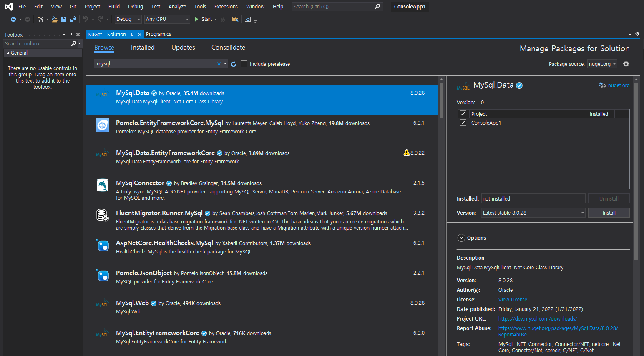The image size is (644, 356).
Task: Open the Build menu
Action: point(114,6)
